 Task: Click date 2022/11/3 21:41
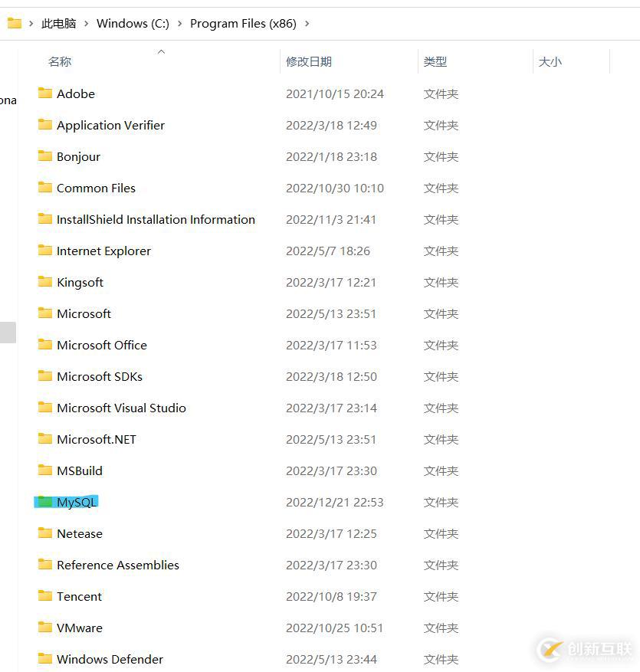[x=330, y=219]
